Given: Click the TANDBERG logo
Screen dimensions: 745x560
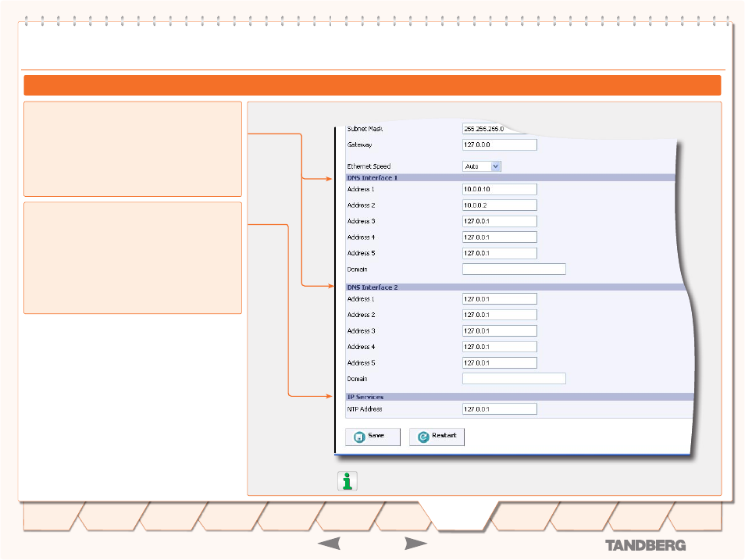Looking at the screenshot, I should click(x=645, y=545).
